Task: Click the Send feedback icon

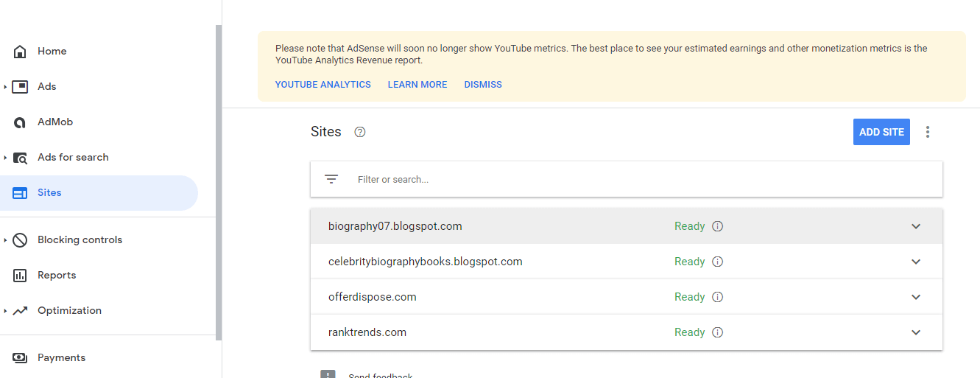Action: [x=328, y=374]
